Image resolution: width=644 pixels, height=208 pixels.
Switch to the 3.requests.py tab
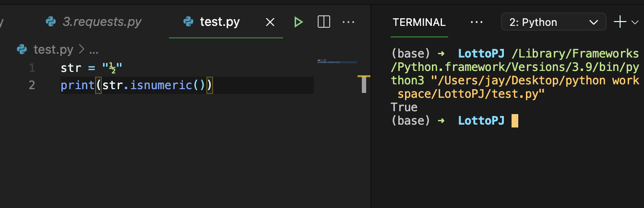tap(102, 22)
